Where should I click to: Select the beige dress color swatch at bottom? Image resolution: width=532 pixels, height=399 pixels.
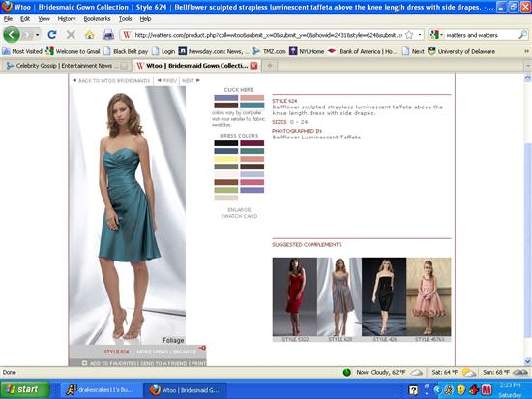(x=226, y=198)
